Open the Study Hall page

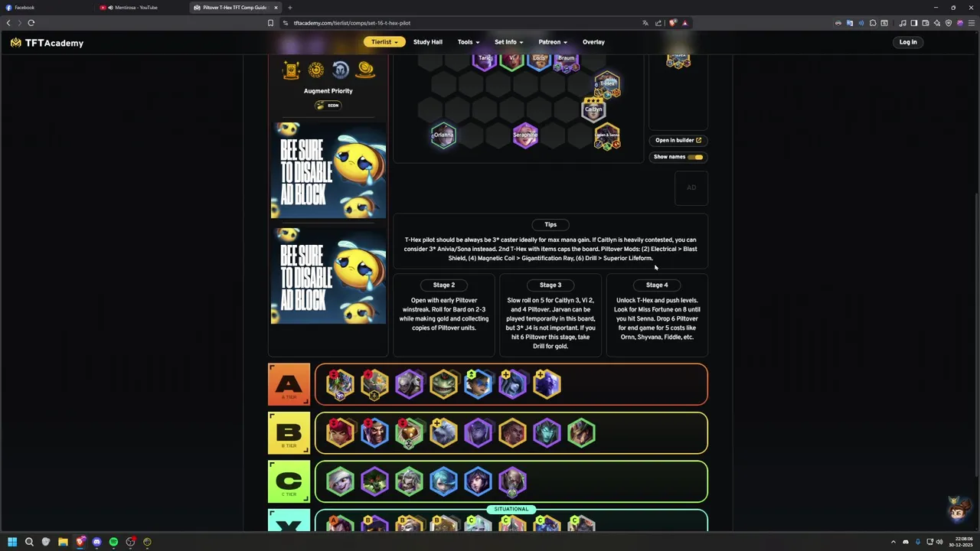click(428, 42)
